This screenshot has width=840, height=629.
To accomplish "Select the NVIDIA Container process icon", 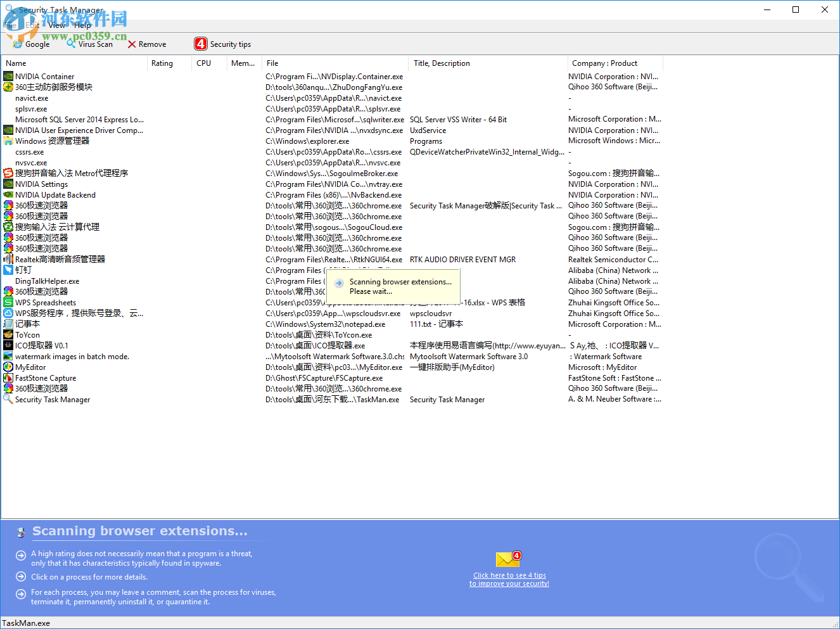I will pos(8,76).
